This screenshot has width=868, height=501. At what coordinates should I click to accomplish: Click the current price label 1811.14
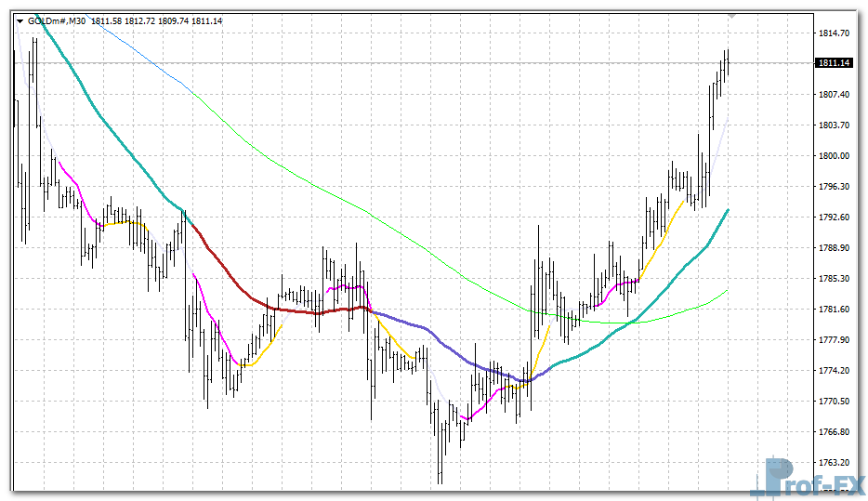pos(833,62)
